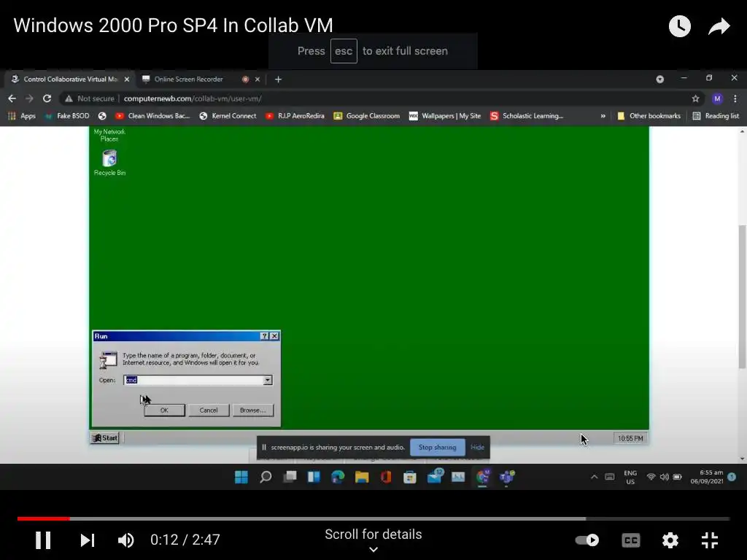Open File Explorer from taskbar

(362, 477)
